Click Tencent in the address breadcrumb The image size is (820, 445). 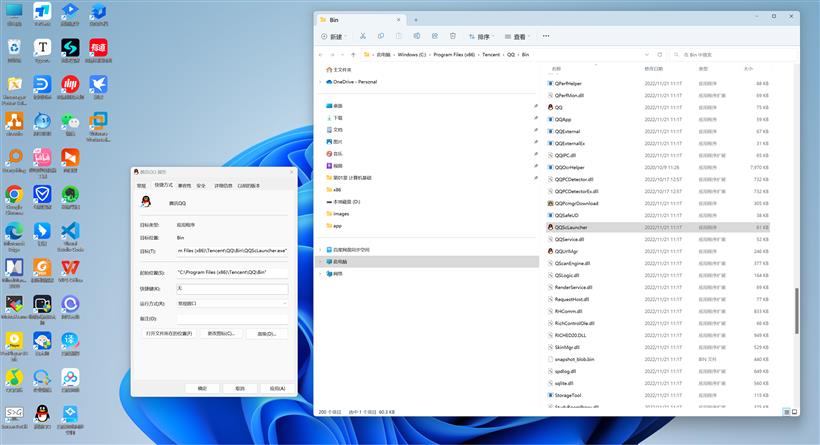(491, 54)
